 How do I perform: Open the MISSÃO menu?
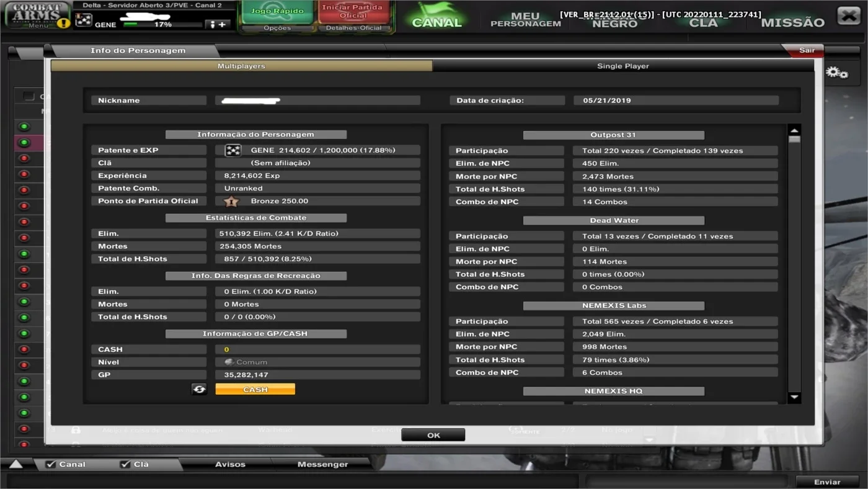[792, 22]
